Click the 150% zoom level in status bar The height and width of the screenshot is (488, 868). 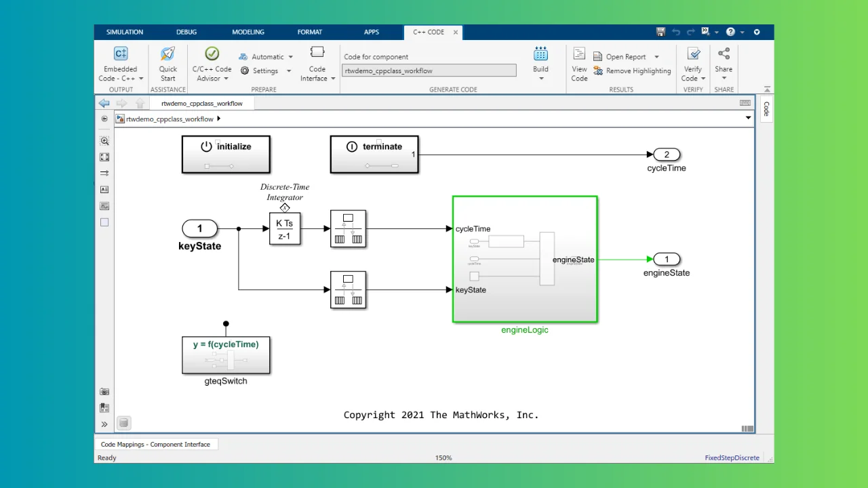[x=443, y=457]
